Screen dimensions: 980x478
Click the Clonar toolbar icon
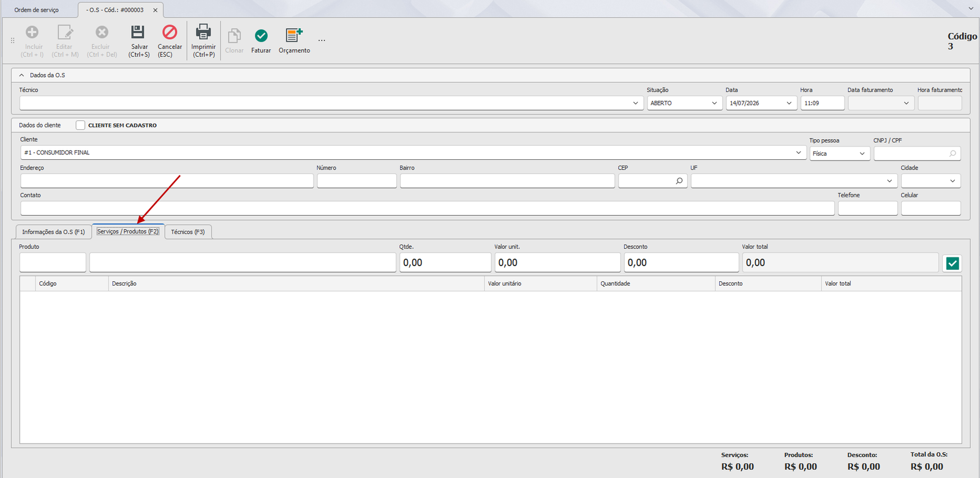(234, 36)
